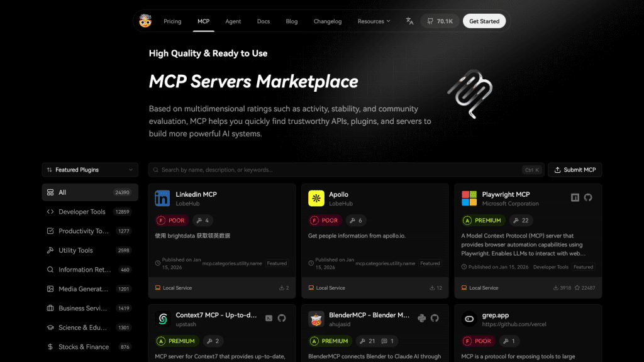This screenshot has height=362, width=644.
Task: Select the Media Generation category
Action: (84, 289)
